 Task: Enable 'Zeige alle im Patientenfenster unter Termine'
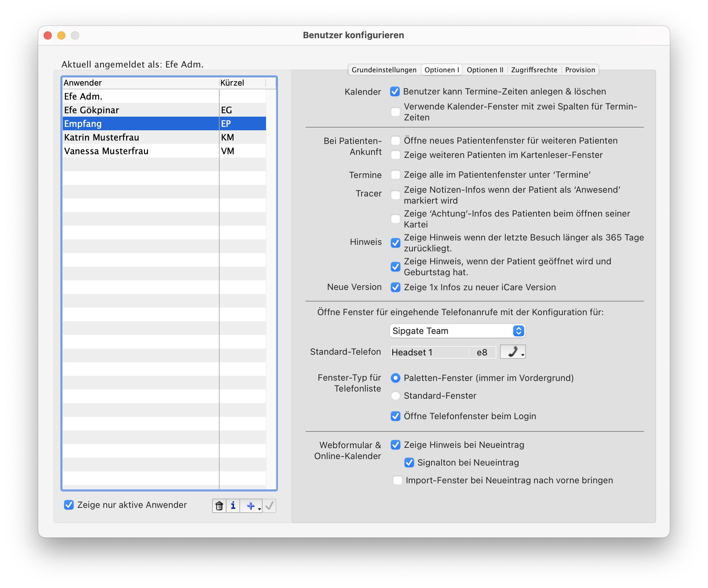point(396,175)
